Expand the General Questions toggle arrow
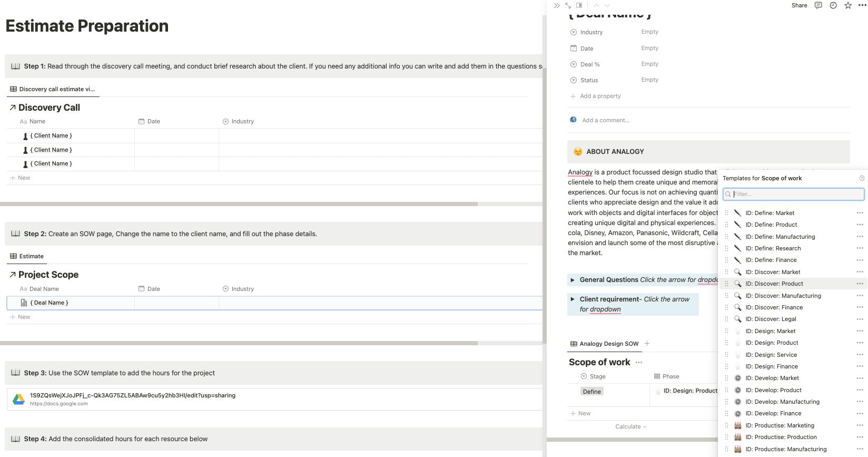The width and height of the screenshot is (868, 457). (573, 280)
